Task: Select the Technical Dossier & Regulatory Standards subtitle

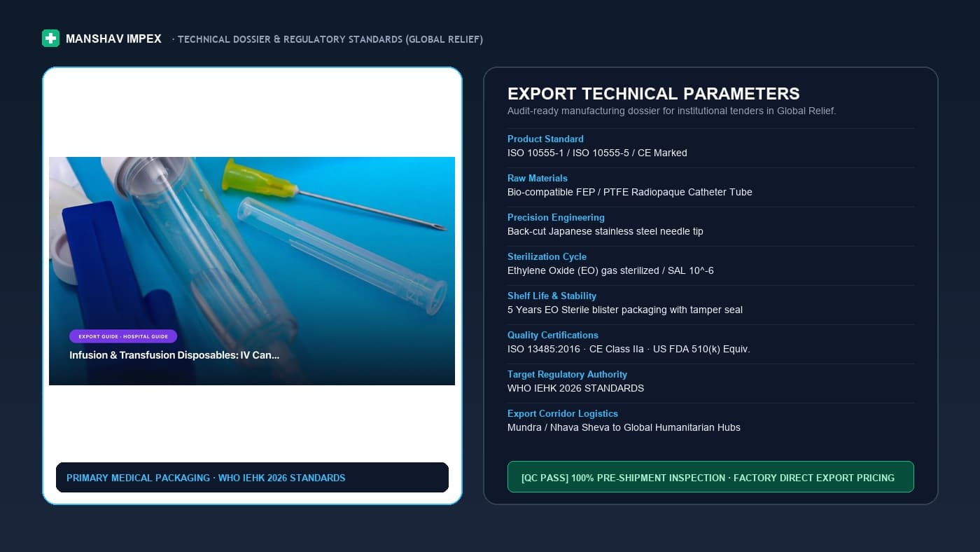Action: 329,39
